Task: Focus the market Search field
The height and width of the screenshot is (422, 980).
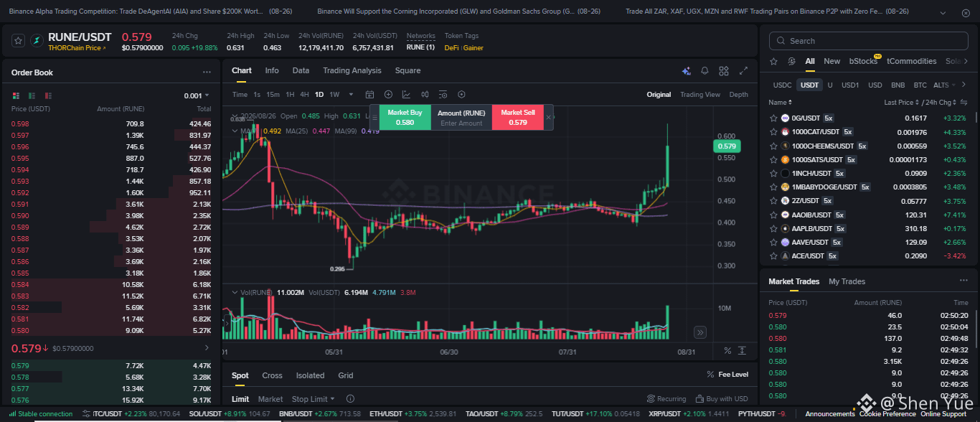Action: [867, 41]
